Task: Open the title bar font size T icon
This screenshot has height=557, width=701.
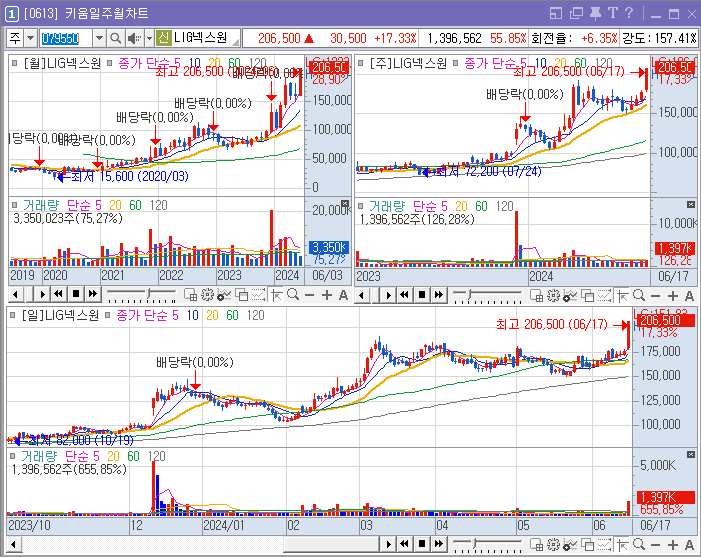Action: point(612,13)
